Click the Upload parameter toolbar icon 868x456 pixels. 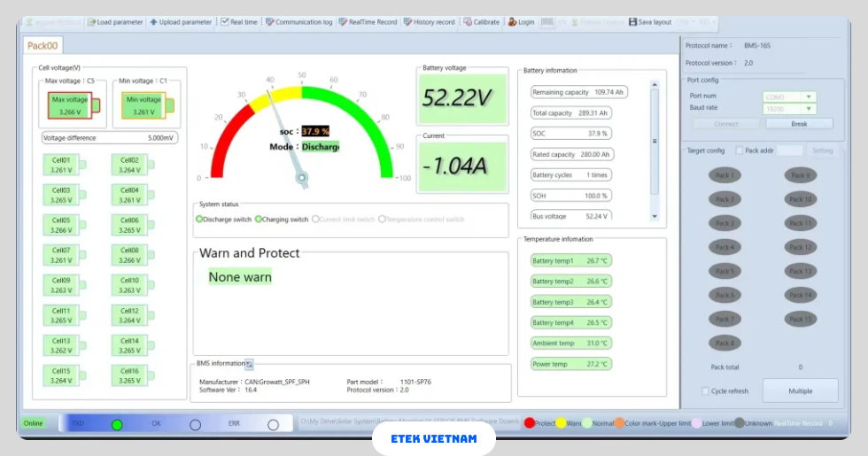[154, 22]
